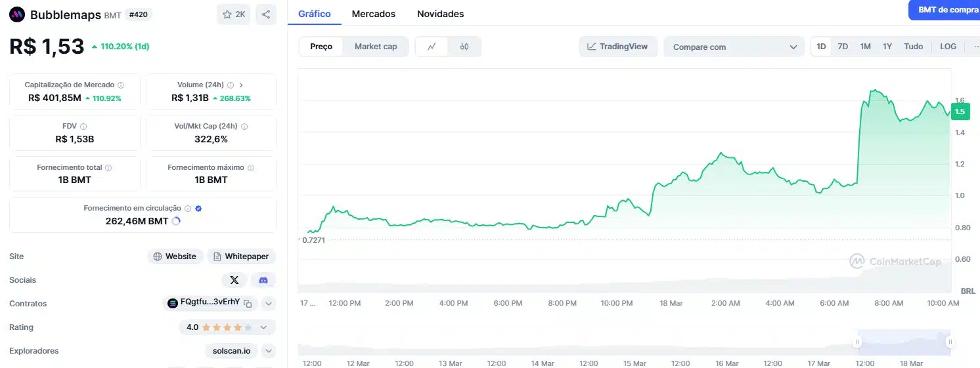
Task: Open the Gráfico tab
Action: pyautogui.click(x=315, y=14)
